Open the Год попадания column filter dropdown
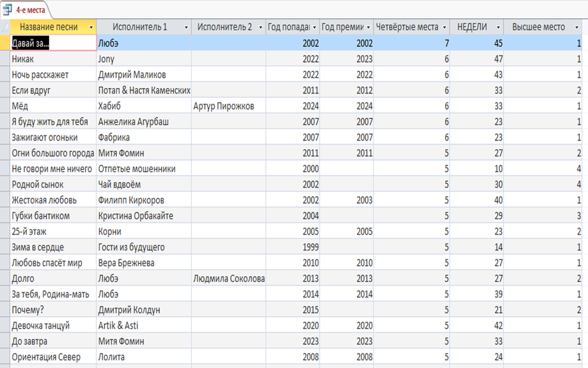 pyautogui.click(x=315, y=27)
